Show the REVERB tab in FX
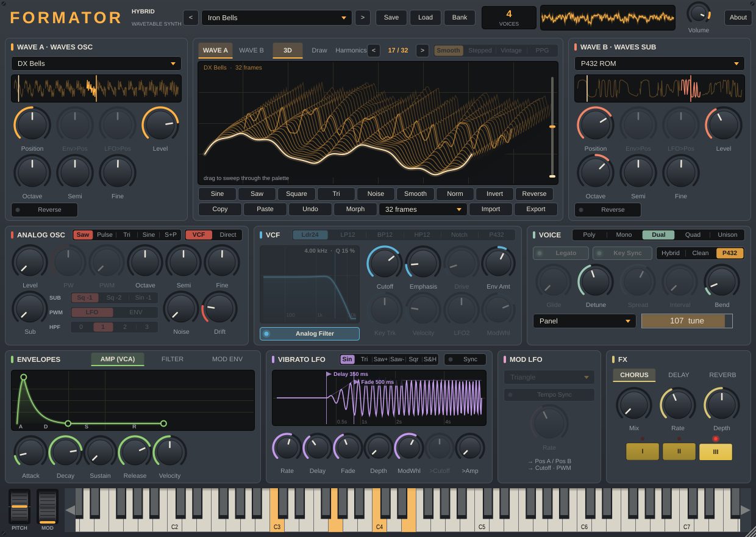The height and width of the screenshot is (537, 756). click(x=722, y=375)
